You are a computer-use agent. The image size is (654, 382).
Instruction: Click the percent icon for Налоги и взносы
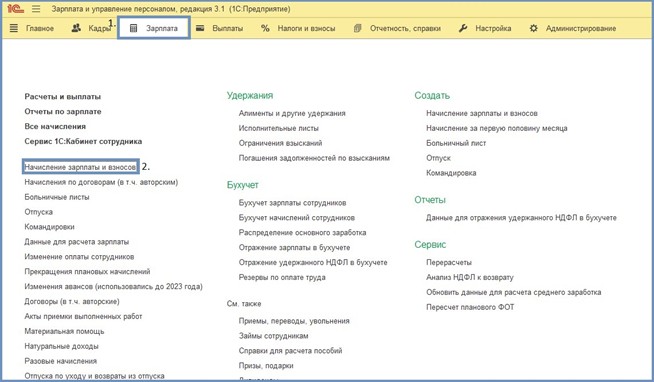click(265, 28)
